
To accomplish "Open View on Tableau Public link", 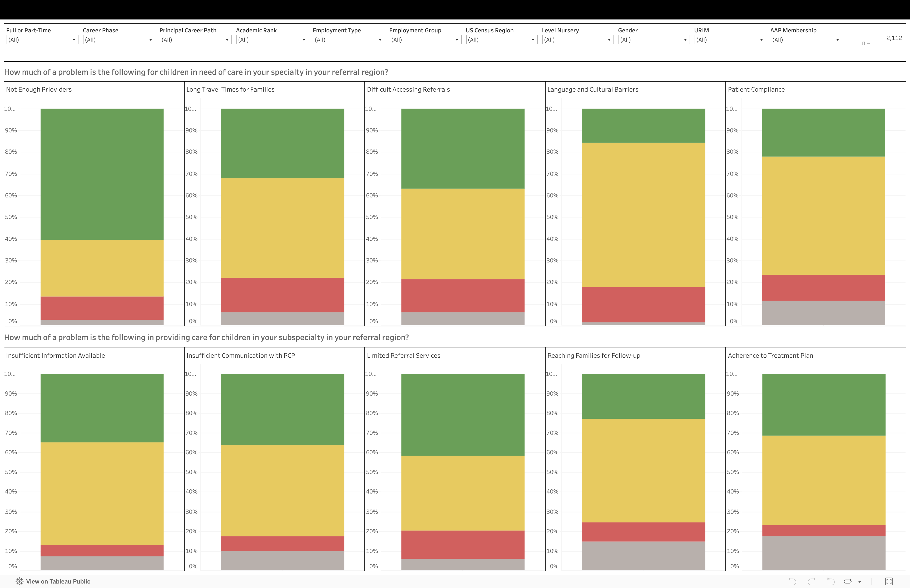I will [x=58, y=581].
